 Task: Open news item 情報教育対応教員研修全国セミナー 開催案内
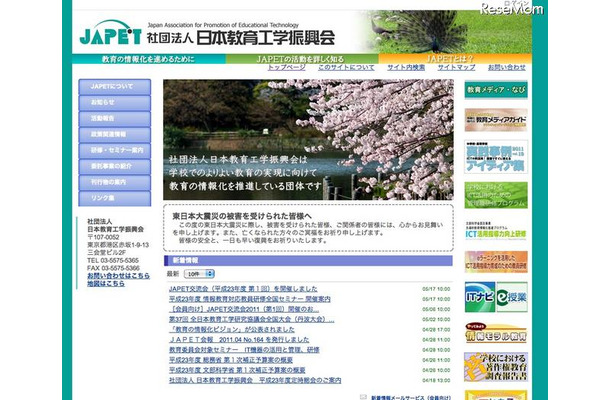[x=250, y=299]
